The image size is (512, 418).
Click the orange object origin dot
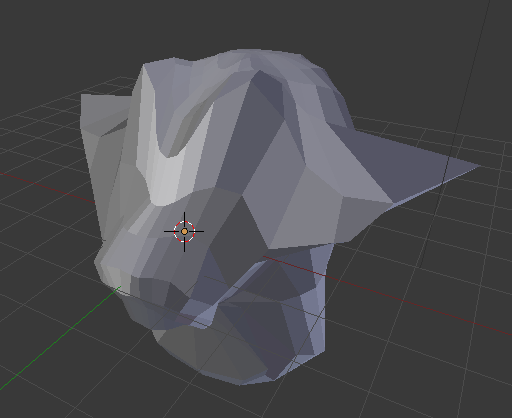(184, 231)
